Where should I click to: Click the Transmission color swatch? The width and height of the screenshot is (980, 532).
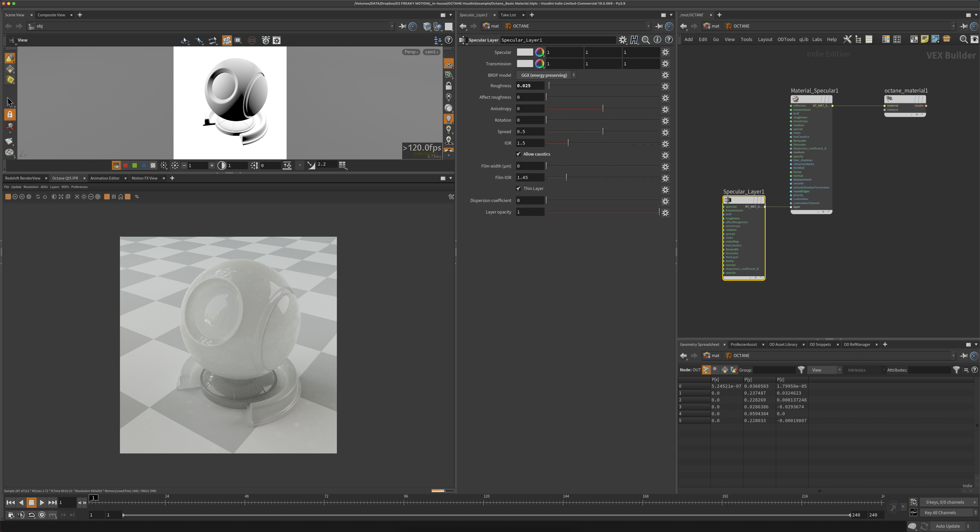[x=525, y=64]
